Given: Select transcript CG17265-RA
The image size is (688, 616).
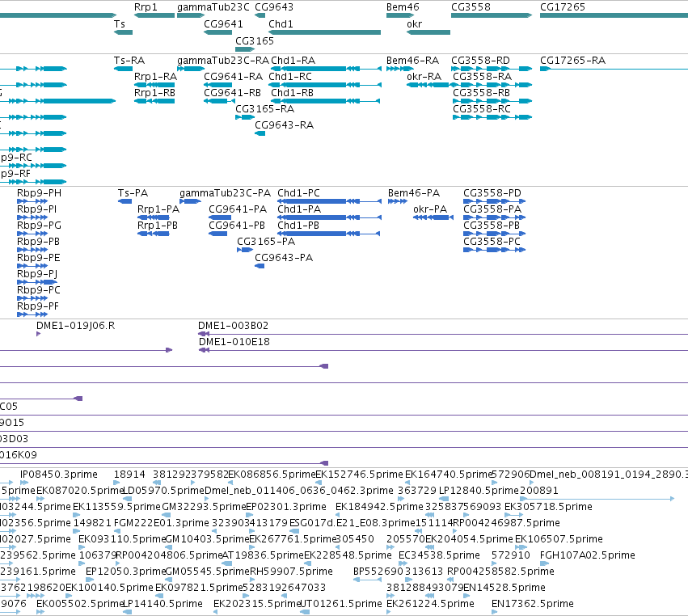Looking at the screenshot, I should 614,69.
